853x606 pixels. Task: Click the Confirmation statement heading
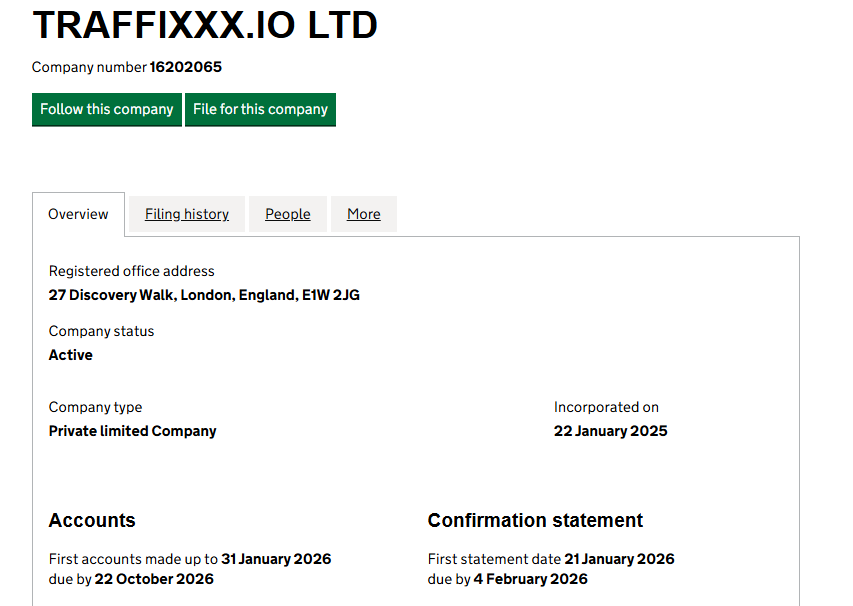(x=535, y=520)
